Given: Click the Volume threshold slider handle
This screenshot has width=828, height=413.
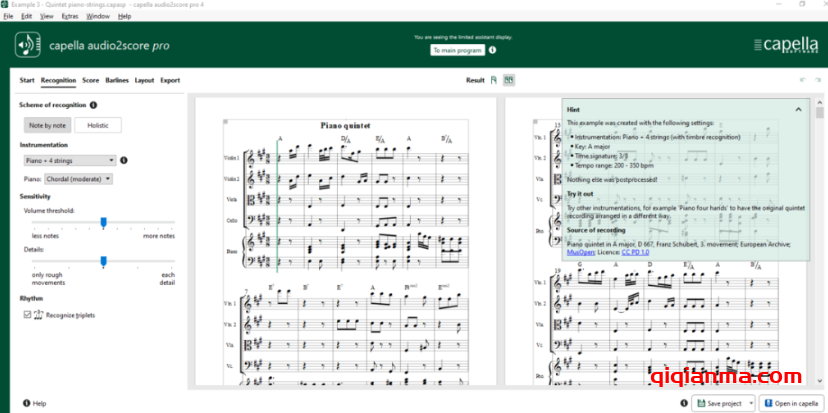Looking at the screenshot, I should 104,222.
